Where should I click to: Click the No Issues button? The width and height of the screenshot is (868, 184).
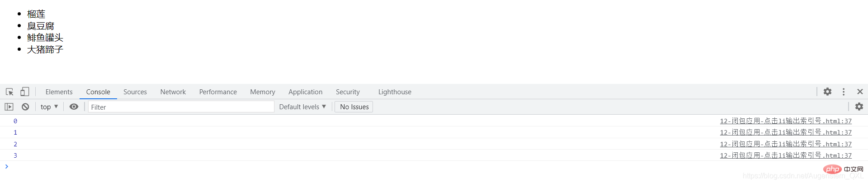tap(354, 107)
